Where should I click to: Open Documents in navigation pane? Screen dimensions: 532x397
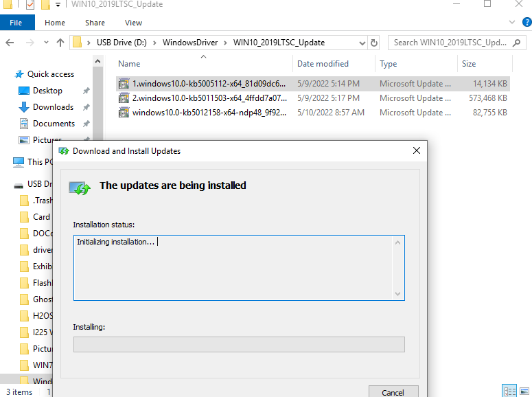pyautogui.click(x=54, y=123)
